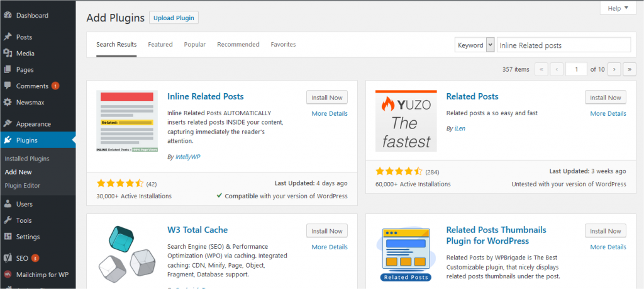Click the Comments speech bubble icon
This screenshot has width=644, height=289.
coord(8,86)
